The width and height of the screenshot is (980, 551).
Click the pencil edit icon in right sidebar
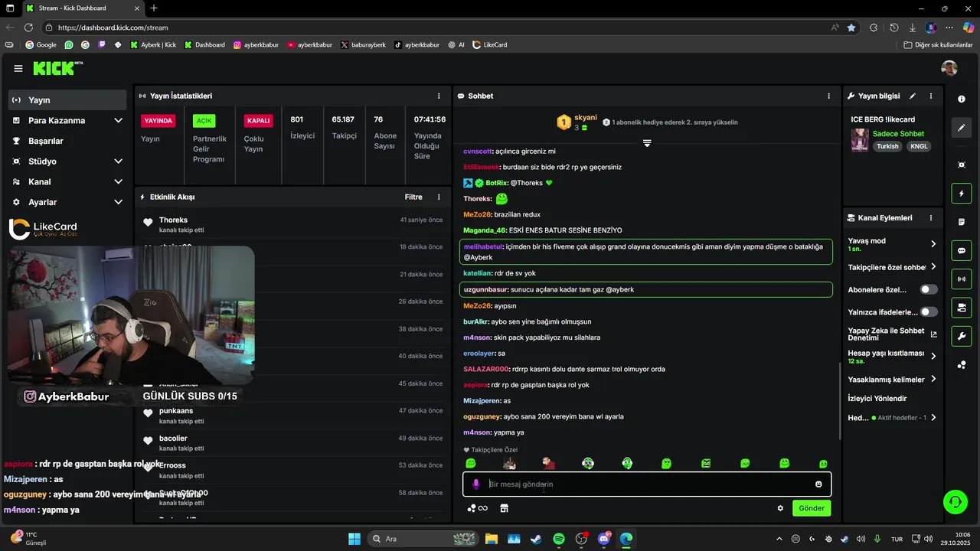click(962, 128)
